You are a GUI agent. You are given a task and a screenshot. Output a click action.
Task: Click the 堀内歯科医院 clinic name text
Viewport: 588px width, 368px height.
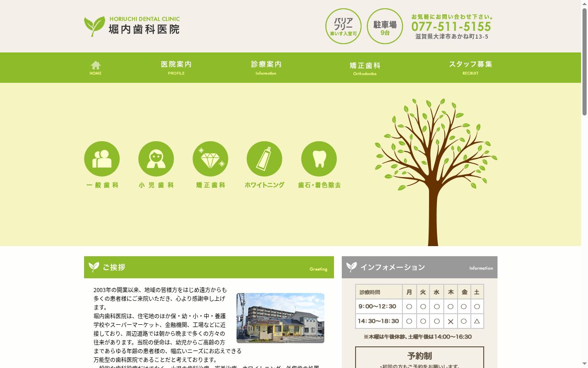pyautogui.click(x=144, y=29)
